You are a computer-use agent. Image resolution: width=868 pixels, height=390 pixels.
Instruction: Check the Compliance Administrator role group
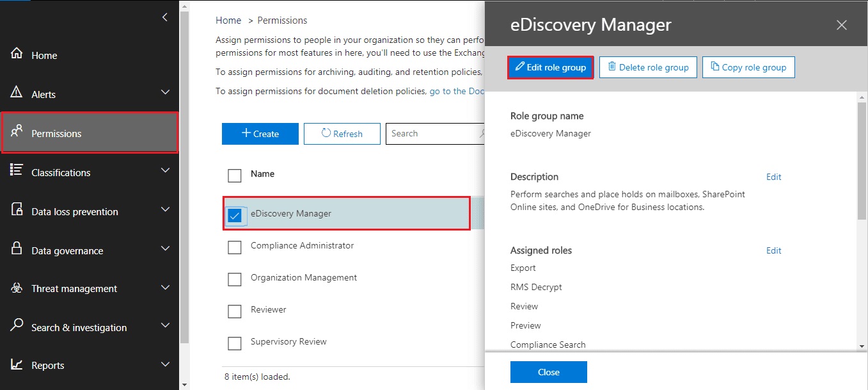coord(235,247)
